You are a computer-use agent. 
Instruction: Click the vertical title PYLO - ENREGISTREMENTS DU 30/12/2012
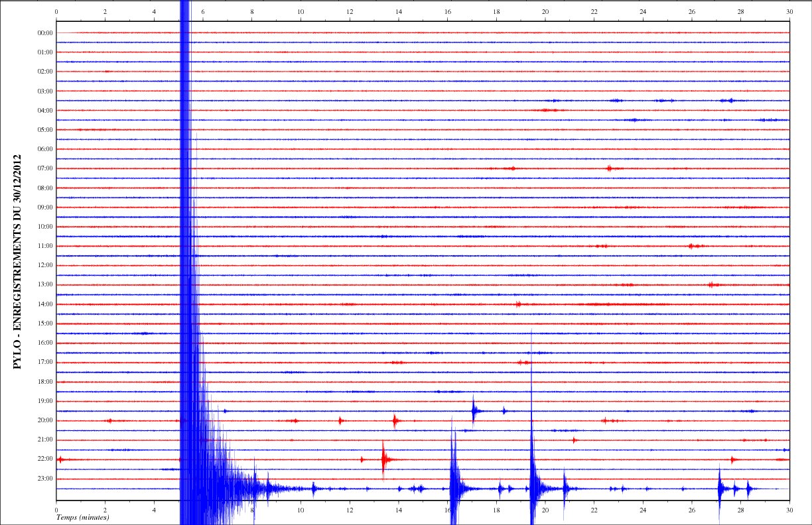pyautogui.click(x=18, y=261)
